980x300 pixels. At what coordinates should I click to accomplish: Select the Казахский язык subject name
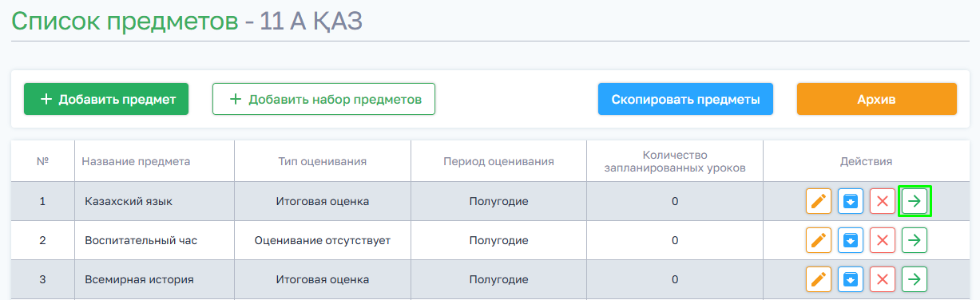[x=129, y=201]
